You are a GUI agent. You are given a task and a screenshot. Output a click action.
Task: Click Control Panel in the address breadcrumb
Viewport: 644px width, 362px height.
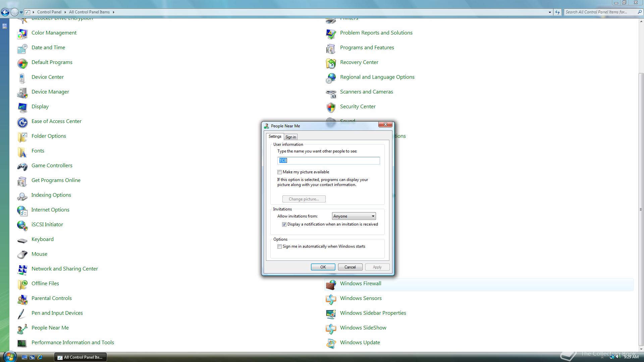coord(49,12)
